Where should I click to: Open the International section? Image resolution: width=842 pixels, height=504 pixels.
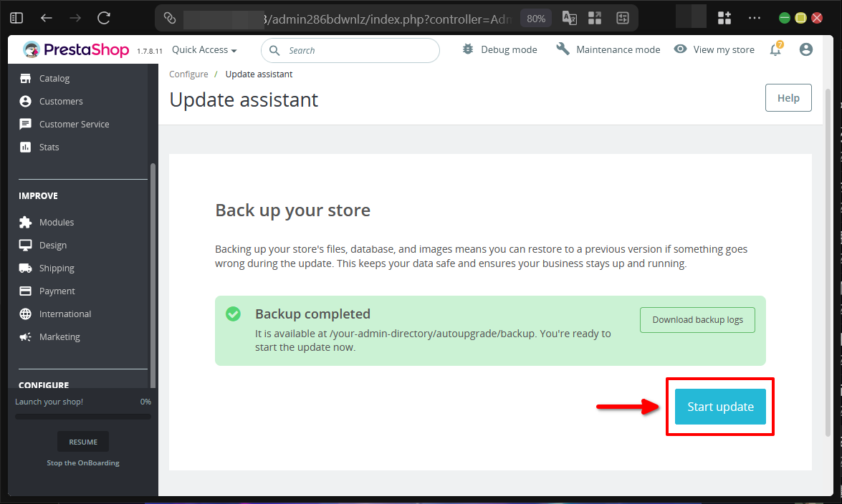coord(66,314)
